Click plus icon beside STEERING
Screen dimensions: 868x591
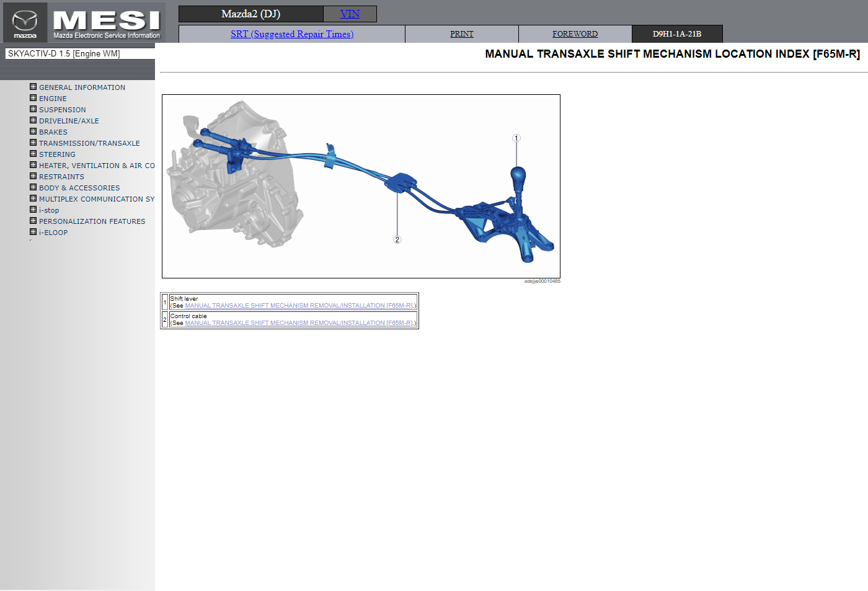(33, 154)
